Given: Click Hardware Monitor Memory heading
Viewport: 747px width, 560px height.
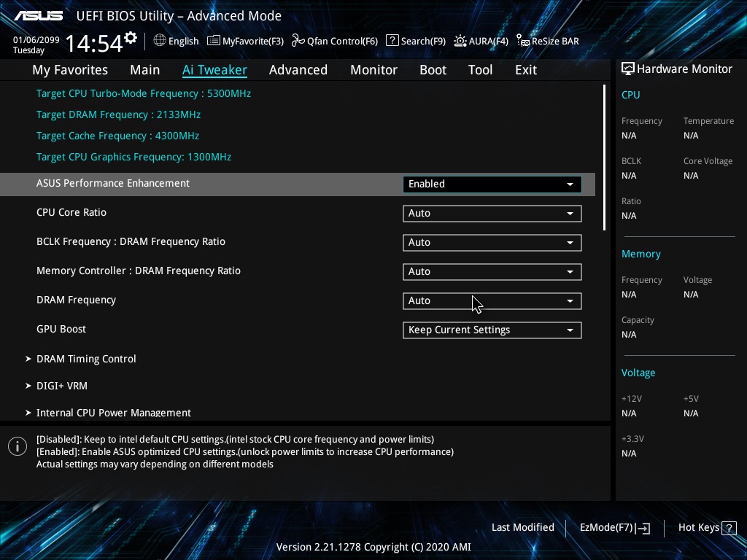Looking at the screenshot, I should click(x=641, y=254).
